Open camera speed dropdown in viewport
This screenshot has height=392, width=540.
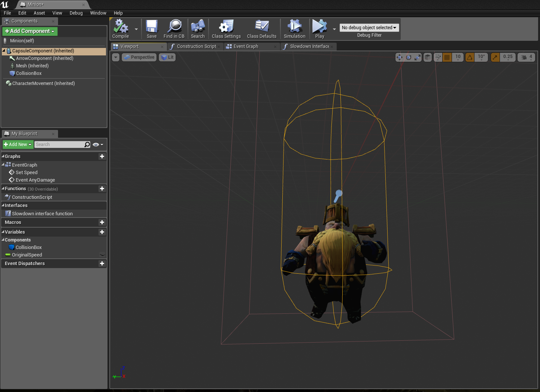point(527,57)
